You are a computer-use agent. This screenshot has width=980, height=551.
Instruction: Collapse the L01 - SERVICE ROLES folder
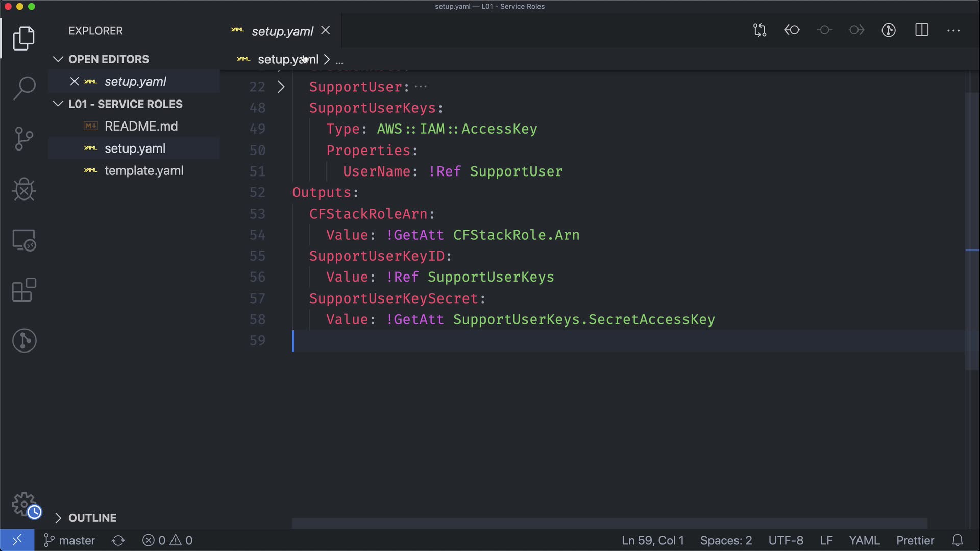pyautogui.click(x=58, y=104)
